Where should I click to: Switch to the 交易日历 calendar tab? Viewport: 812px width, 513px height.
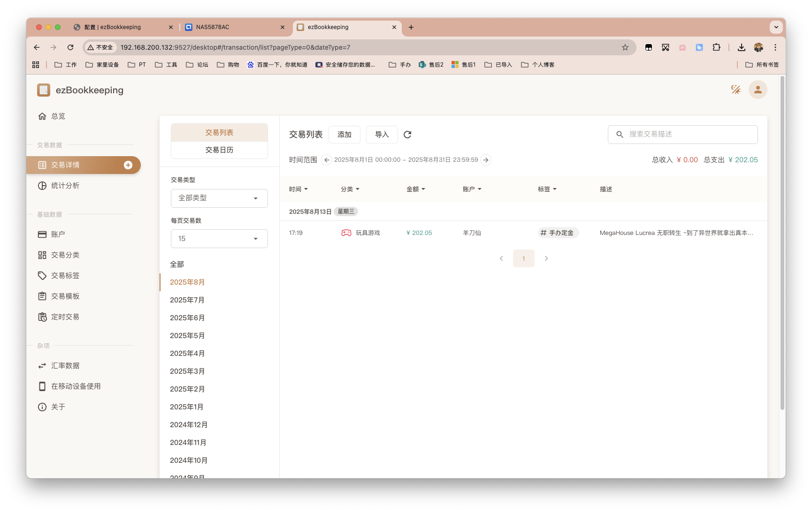pyautogui.click(x=219, y=150)
